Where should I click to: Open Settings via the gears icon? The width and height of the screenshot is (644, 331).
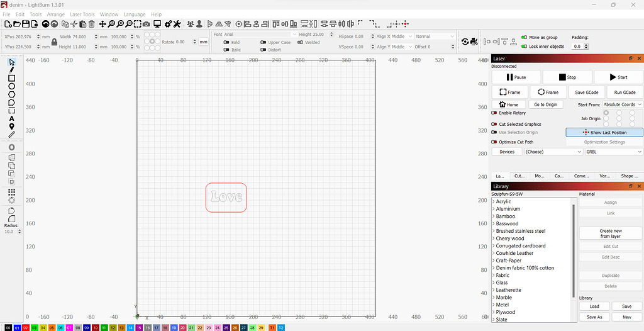pyautogui.click(x=168, y=25)
